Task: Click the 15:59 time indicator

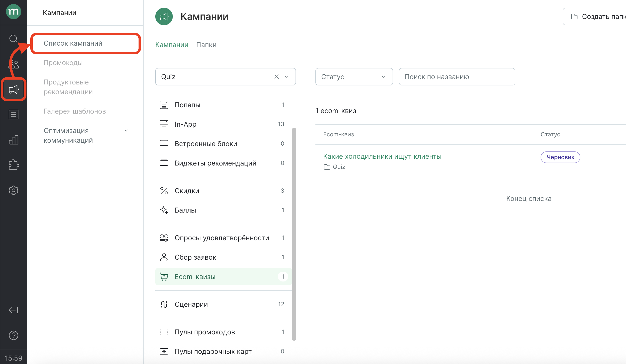Action: (x=13, y=358)
